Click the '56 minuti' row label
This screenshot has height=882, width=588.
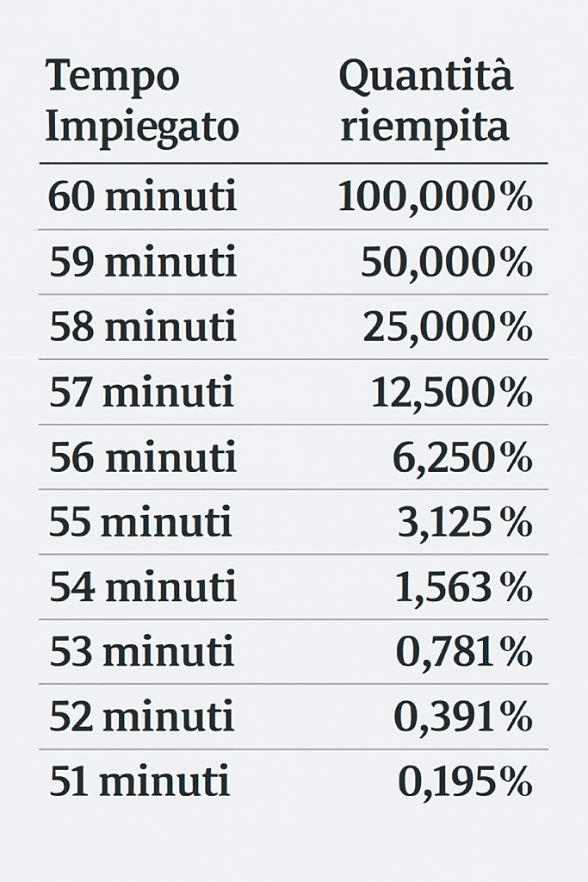click(143, 457)
